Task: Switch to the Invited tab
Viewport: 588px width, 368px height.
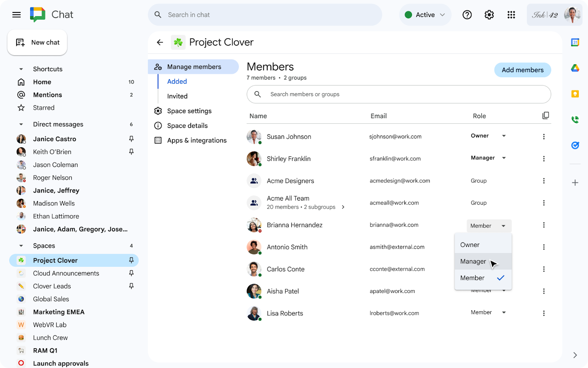Action: tap(177, 96)
